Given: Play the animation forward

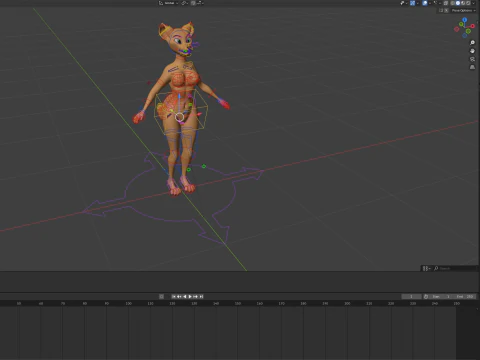Looking at the screenshot, I should coord(190,296).
